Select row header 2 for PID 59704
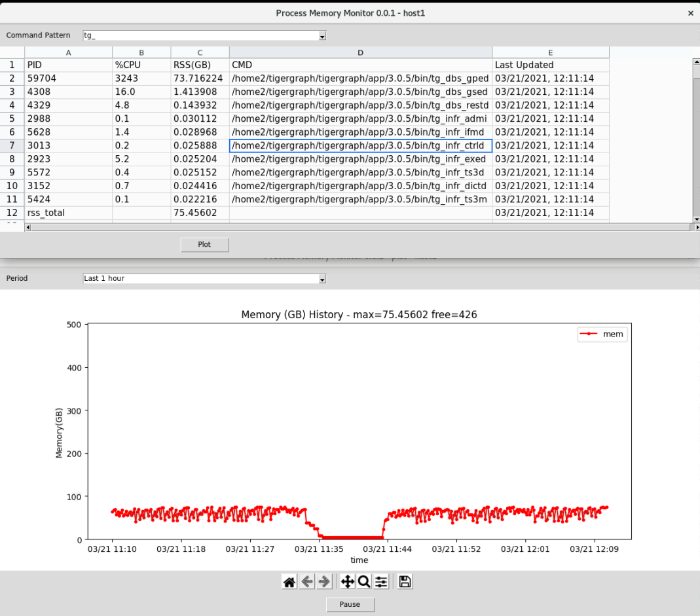The width and height of the screenshot is (700, 616). tap(11, 78)
